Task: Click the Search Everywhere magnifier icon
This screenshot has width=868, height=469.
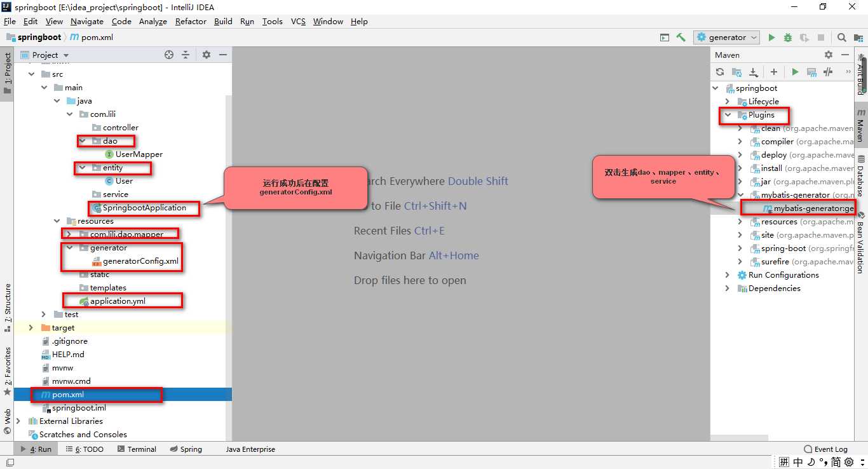Action: (841, 37)
